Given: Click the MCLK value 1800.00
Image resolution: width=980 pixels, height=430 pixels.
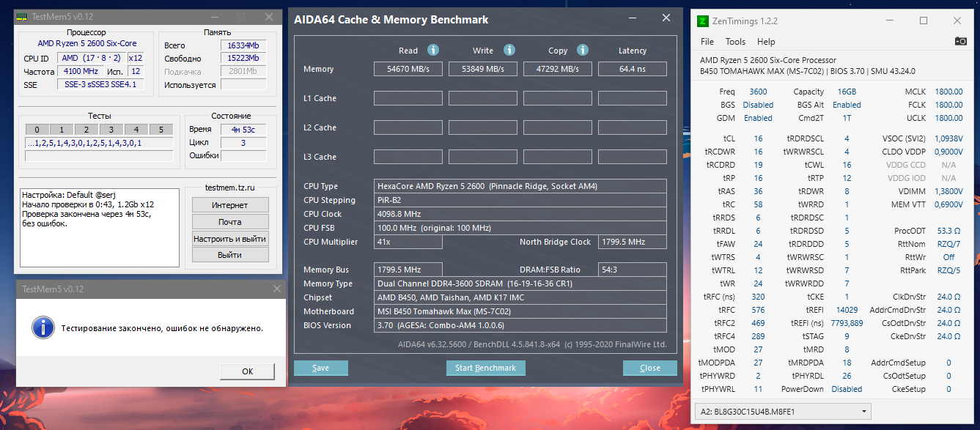Looking at the screenshot, I should coord(948,92).
